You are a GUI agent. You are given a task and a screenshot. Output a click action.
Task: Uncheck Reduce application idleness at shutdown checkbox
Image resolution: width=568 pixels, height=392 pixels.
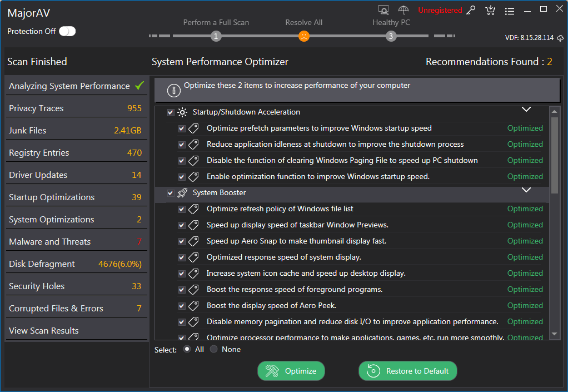(182, 145)
